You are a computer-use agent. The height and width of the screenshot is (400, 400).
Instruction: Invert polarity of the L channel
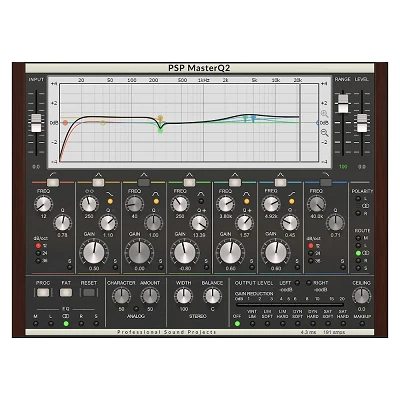coord(358,199)
